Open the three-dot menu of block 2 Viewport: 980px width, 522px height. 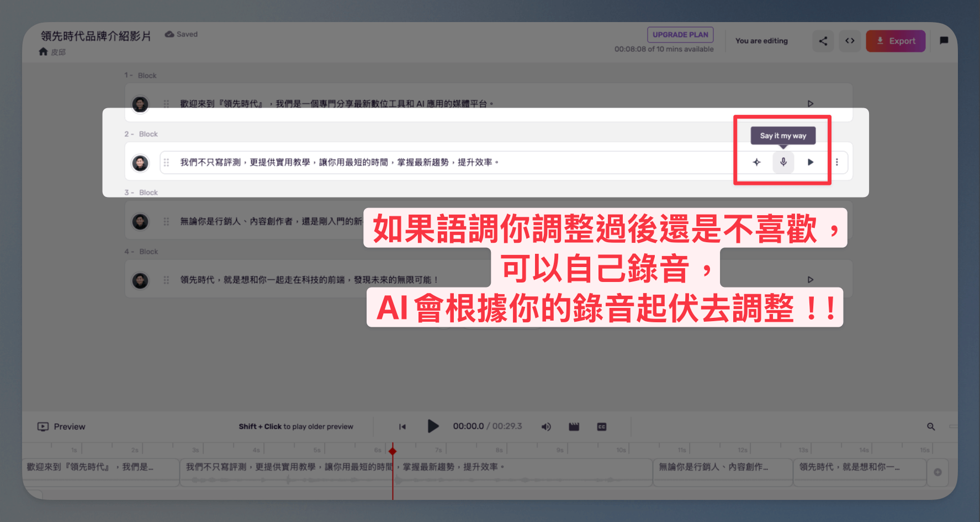click(x=837, y=162)
